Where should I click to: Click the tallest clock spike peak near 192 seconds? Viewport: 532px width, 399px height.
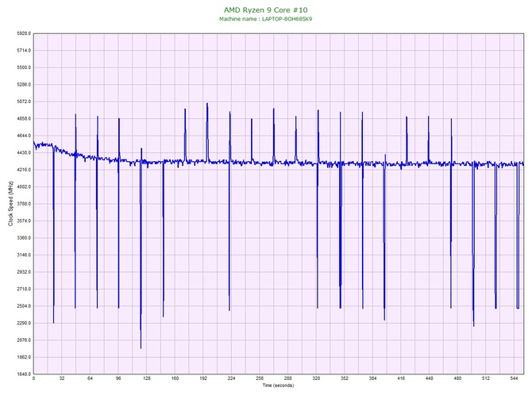pos(207,104)
